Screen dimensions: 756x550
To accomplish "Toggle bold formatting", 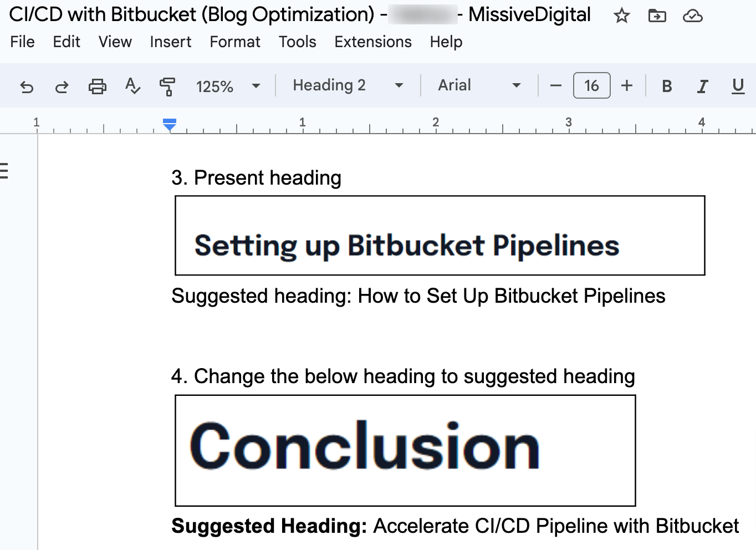I will pyautogui.click(x=667, y=86).
